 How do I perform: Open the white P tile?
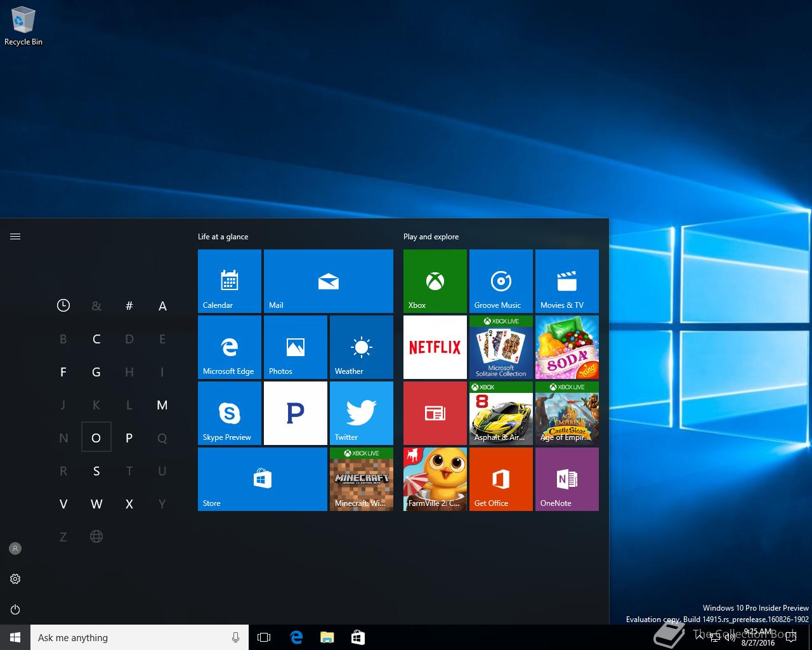pyautogui.click(x=296, y=413)
